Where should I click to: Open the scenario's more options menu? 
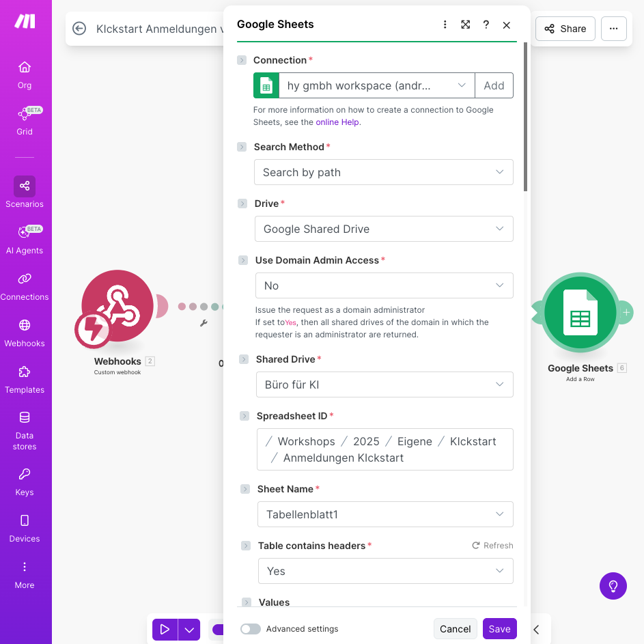coord(613,29)
